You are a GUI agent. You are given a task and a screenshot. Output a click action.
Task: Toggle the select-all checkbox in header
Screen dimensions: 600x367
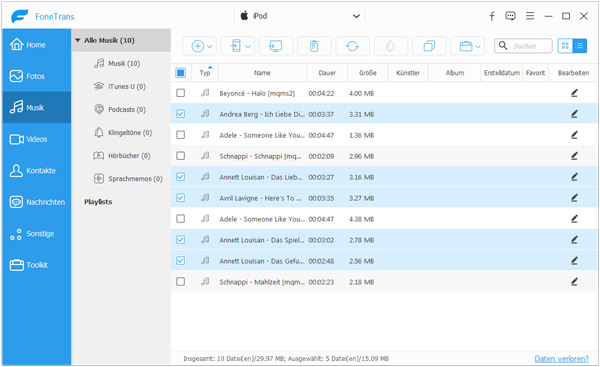click(x=180, y=73)
